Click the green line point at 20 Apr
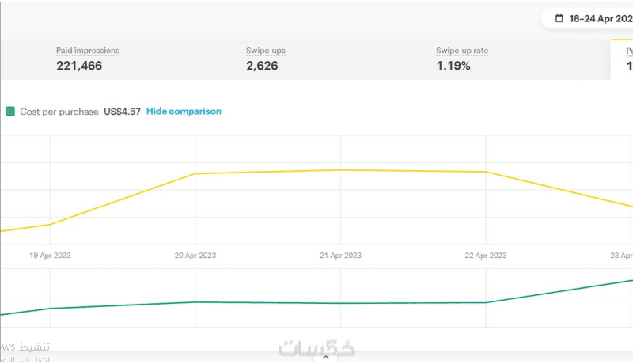The height and width of the screenshot is (364, 633). point(195,301)
